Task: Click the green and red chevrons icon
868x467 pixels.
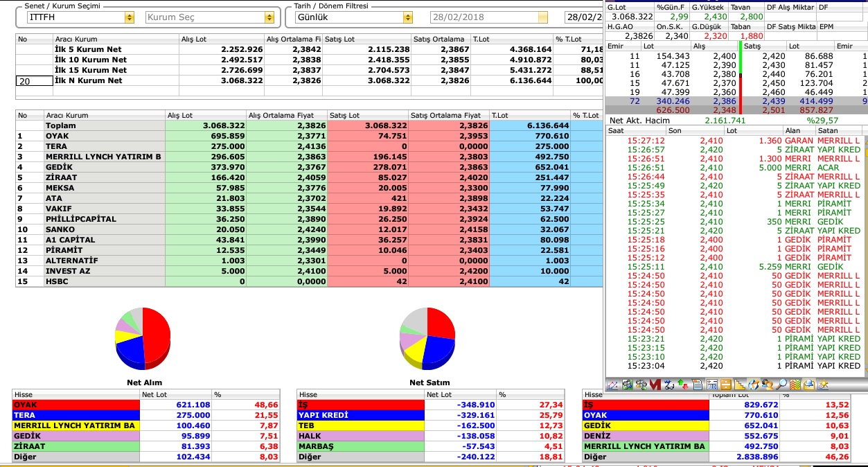Action: pos(795,385)
